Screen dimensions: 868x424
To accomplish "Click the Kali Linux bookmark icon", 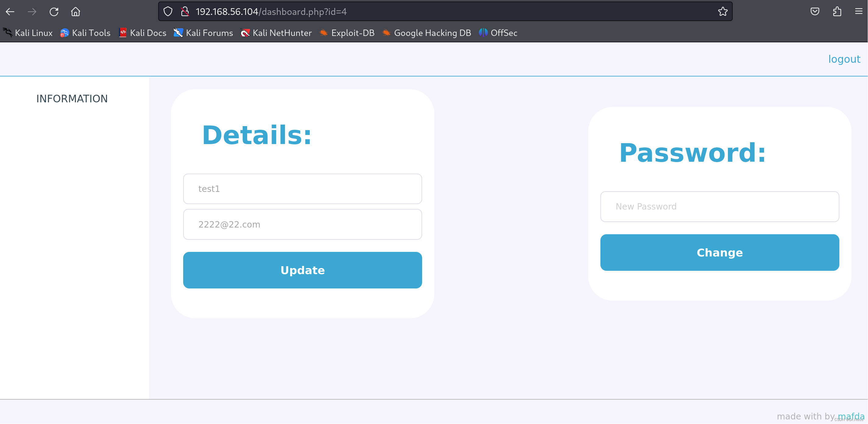I will coord(8,33).
